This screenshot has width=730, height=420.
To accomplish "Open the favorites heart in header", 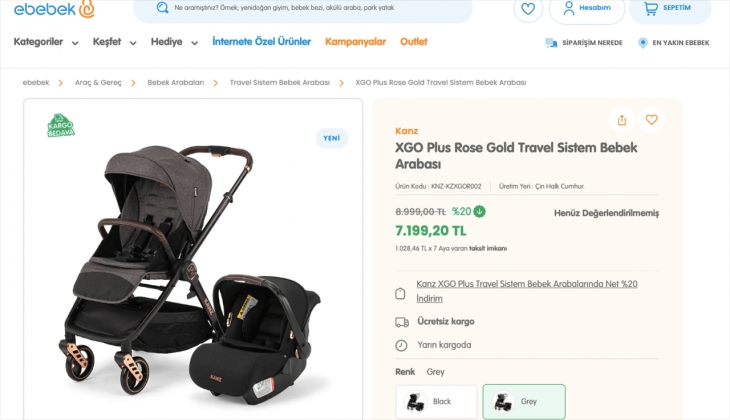I will pyautogui.click(x=528, y=8).
